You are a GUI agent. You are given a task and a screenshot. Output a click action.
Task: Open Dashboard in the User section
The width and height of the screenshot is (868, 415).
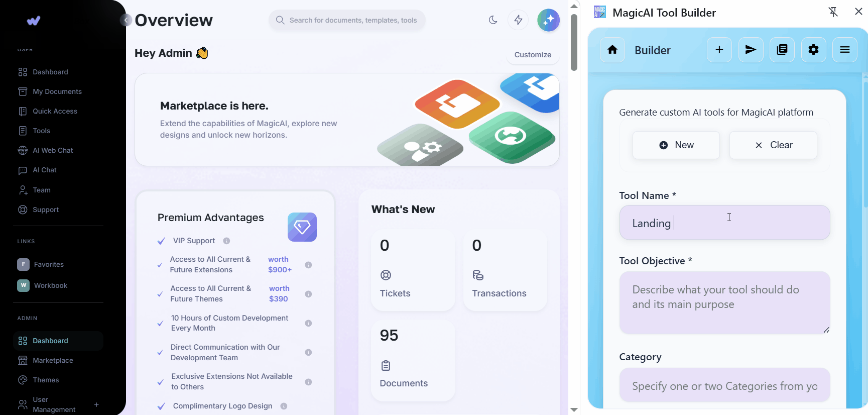(x=50, y=72)
